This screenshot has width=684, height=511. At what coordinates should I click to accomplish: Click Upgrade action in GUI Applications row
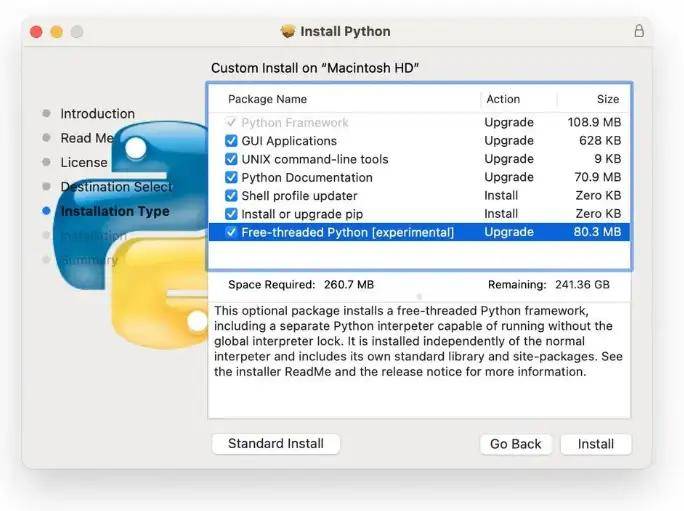click(x=509, y=141)
